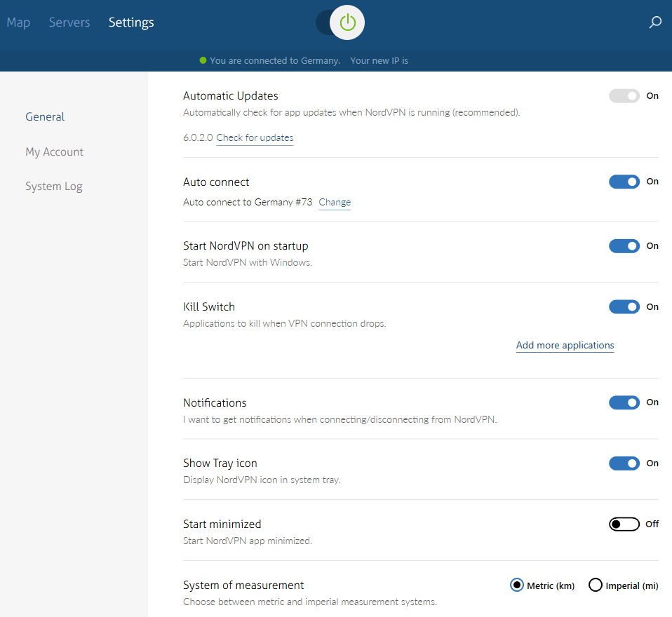Click the 'Start NordVPN on startup' heading

(x=246, y=246)
